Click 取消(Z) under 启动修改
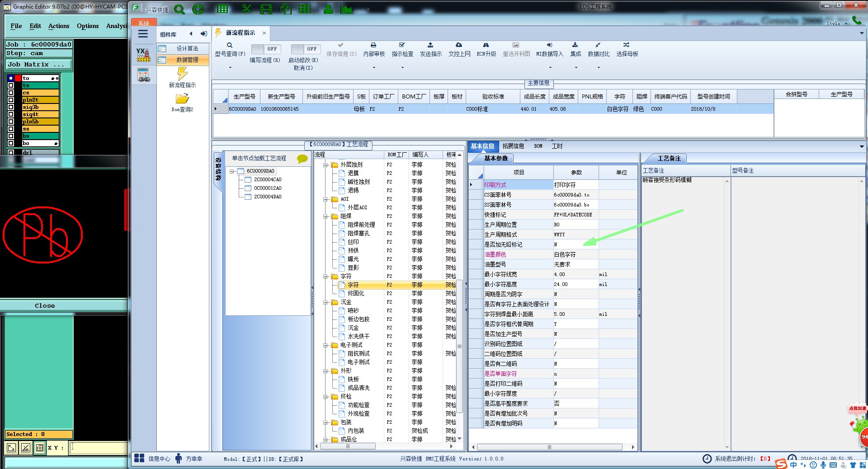868x469 pixels. (x=303, y=68)
